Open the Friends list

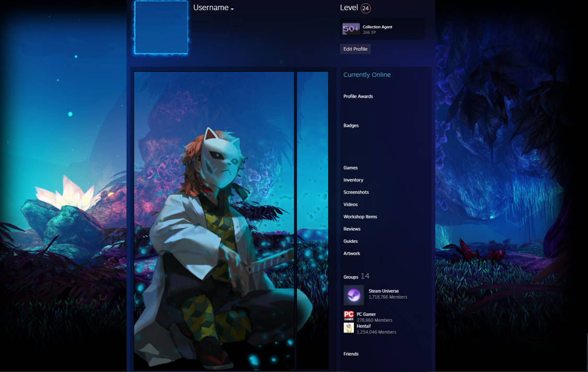point(351,354)
